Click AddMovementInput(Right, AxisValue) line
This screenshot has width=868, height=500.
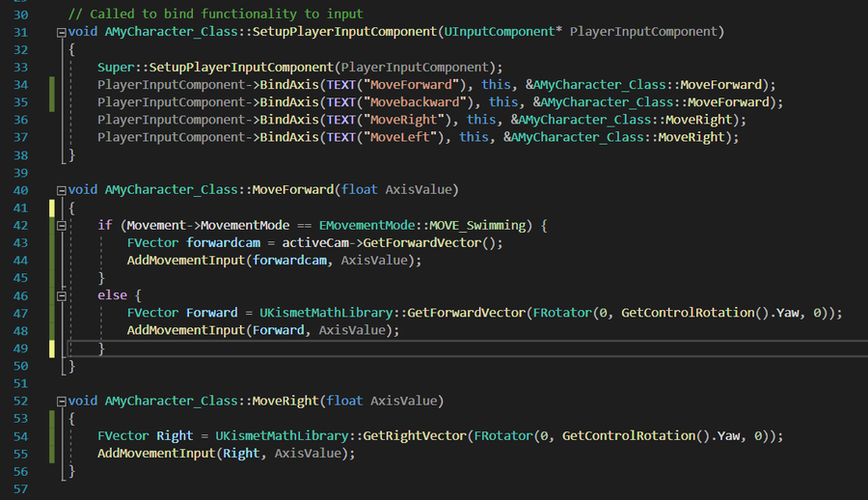227,454
